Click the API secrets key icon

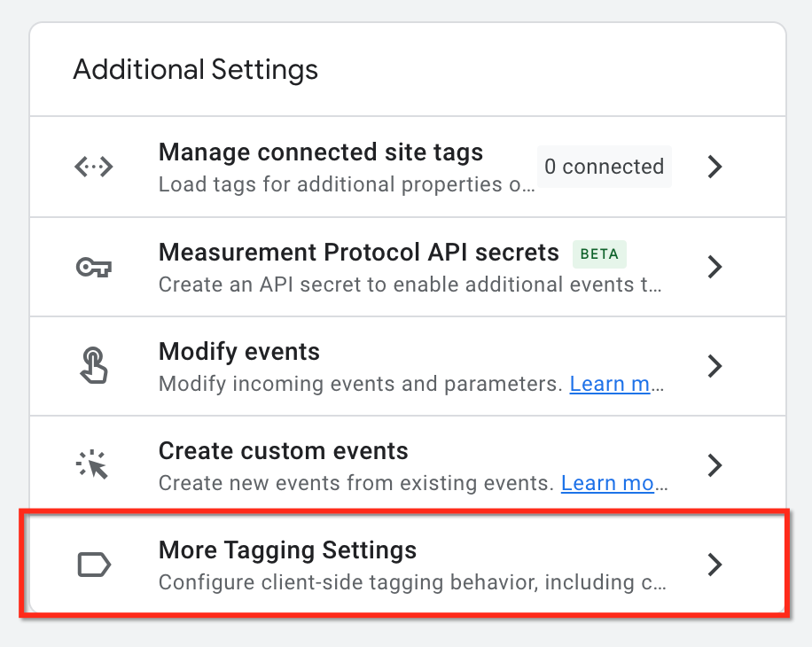(x=94, y=267)
